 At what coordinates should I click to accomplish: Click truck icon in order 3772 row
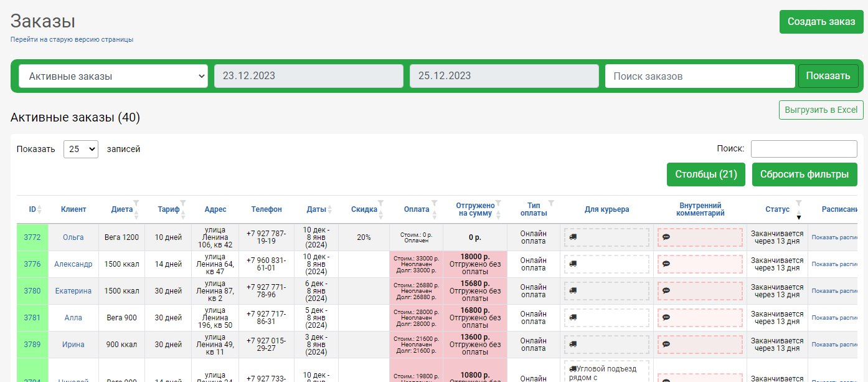[573, 237]
